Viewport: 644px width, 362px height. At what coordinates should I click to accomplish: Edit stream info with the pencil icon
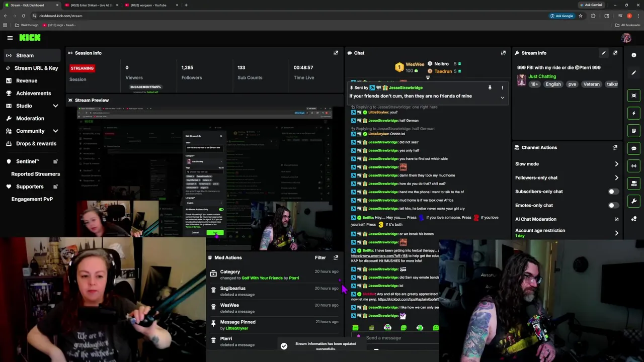(x=603, y=53)
